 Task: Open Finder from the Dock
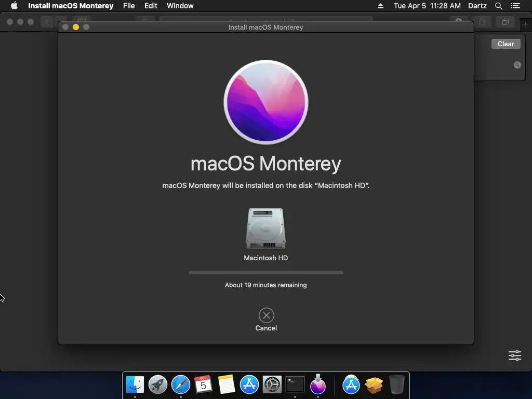tap(135, 385)
